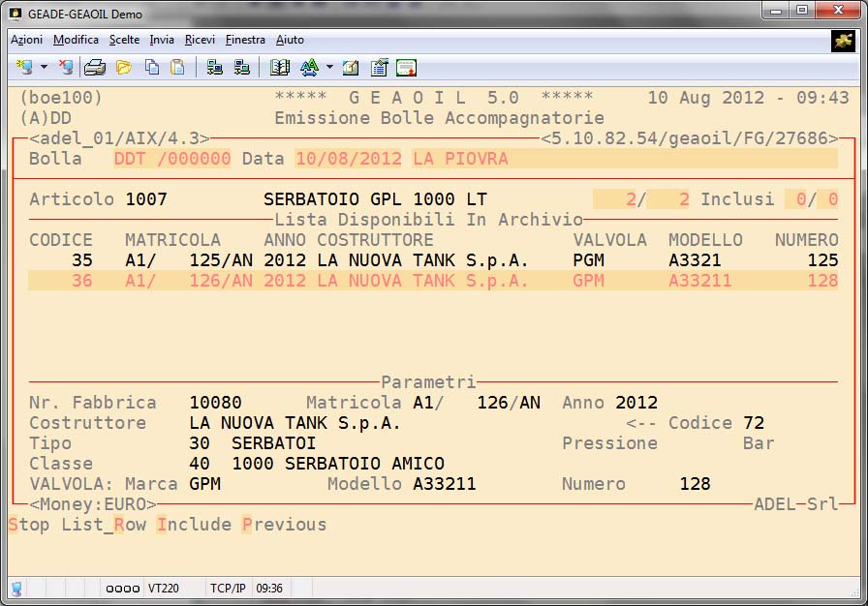The height and width of the screenshot is (606, 868).
Task: Click the Include command in bottom line
Action: tap(194, 525)
